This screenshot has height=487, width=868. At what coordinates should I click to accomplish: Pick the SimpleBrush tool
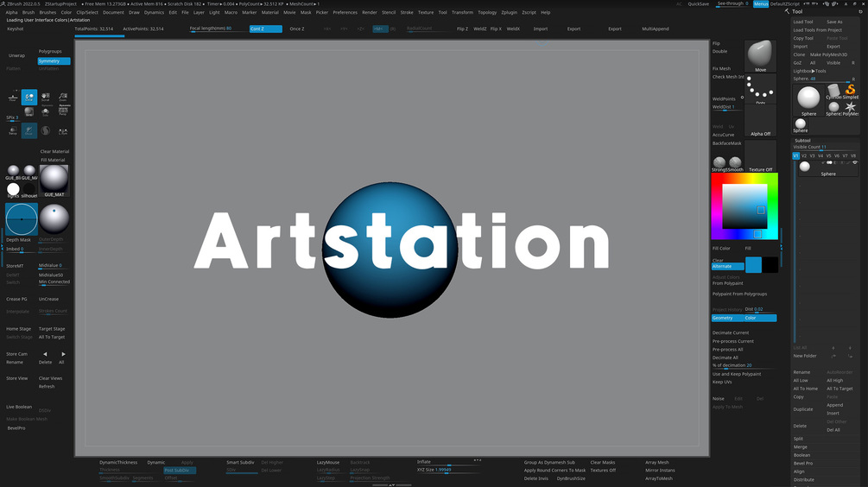pyautogui.click(x=850, y=92)
